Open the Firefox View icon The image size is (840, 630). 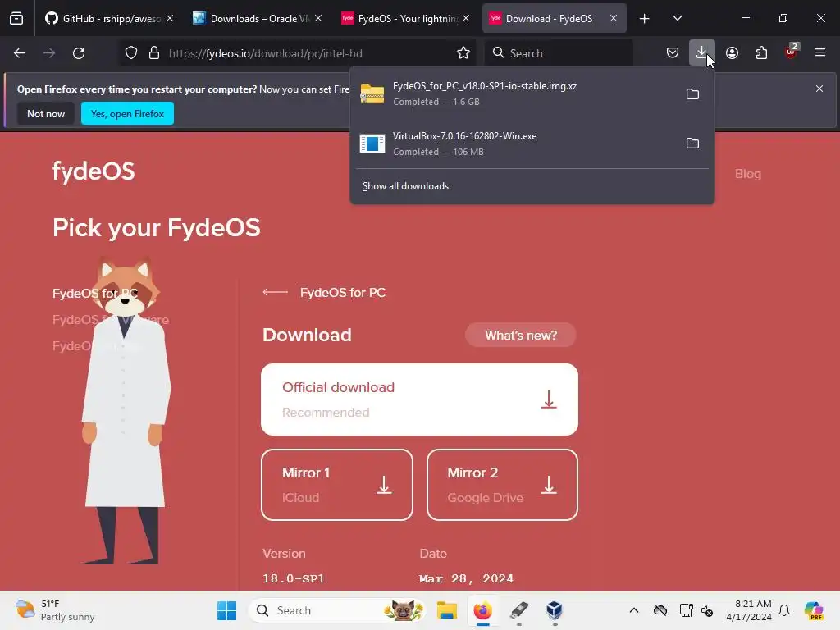click(16, 18)
